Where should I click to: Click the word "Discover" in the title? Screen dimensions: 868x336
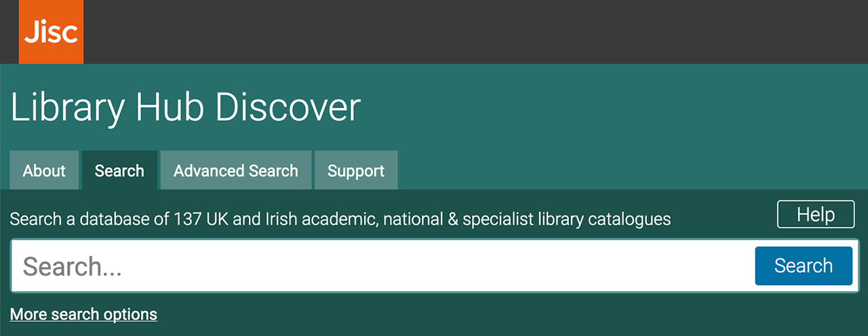(x=288, y=107)
